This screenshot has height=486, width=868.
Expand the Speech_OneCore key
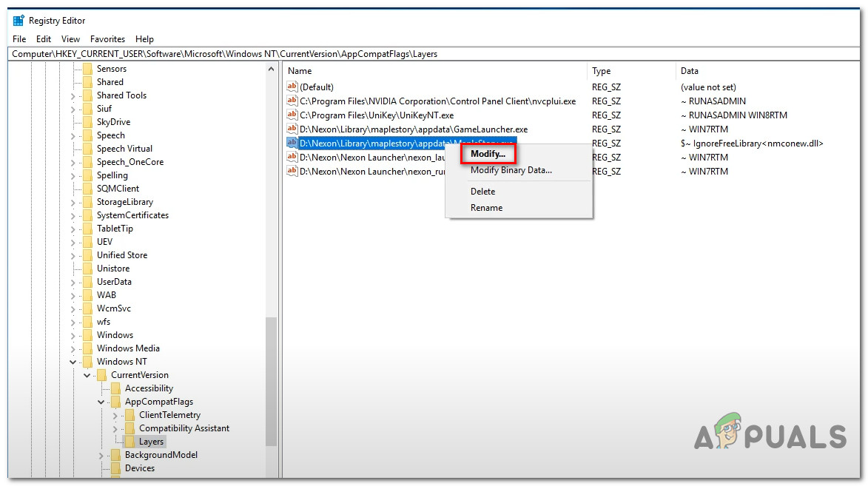point(73,162)
